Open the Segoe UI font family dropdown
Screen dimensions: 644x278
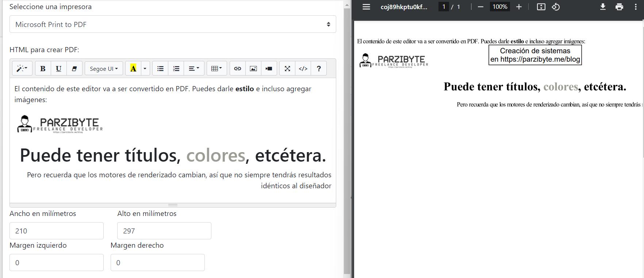coord(104,69)
